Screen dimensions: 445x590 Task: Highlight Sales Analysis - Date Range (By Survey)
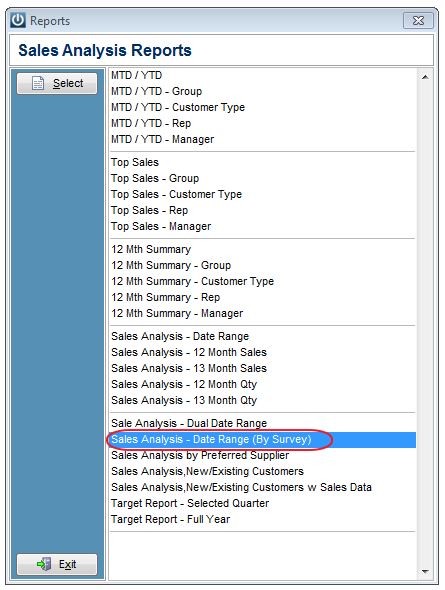(x=263, y=439)
